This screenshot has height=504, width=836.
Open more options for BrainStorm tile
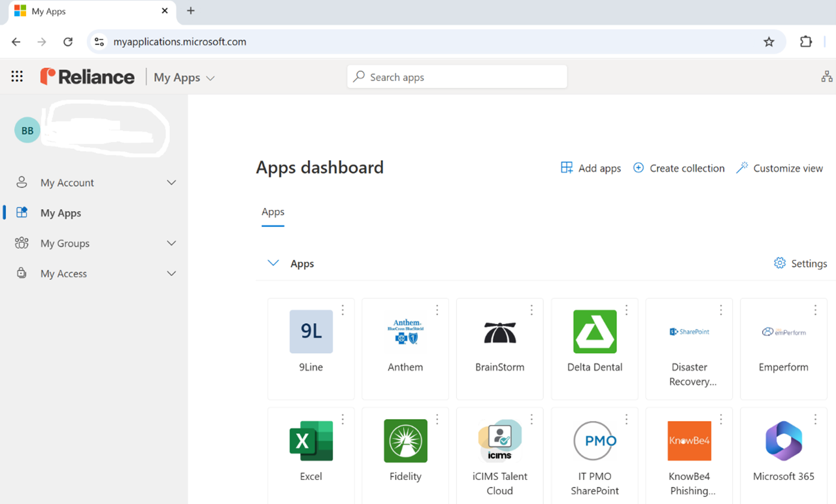point(531,310)
